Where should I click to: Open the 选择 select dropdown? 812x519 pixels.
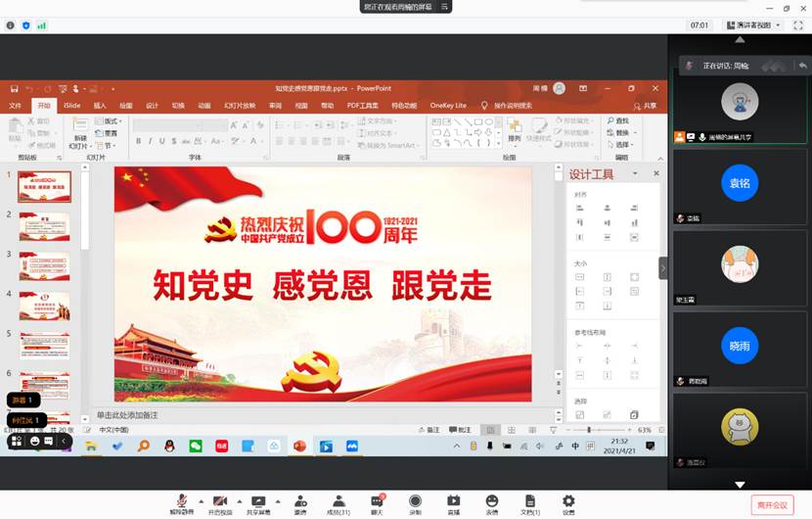(620, 145)
